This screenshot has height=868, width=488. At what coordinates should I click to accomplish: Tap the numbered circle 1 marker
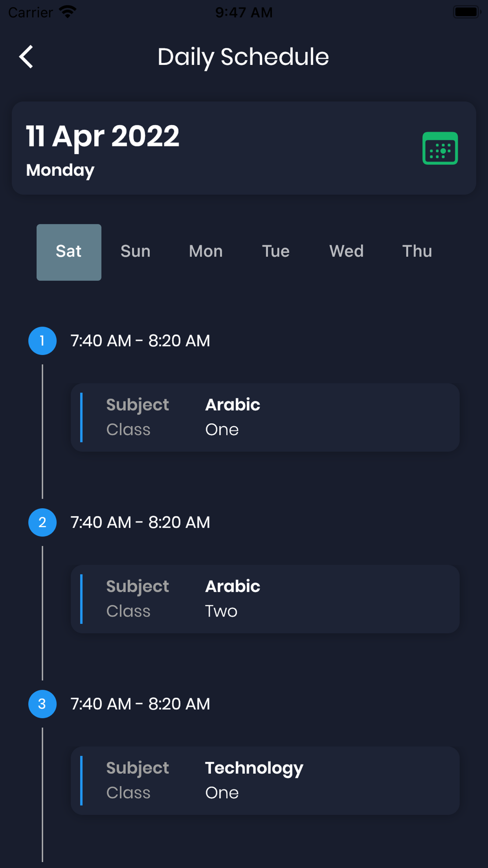coord(42,341)
